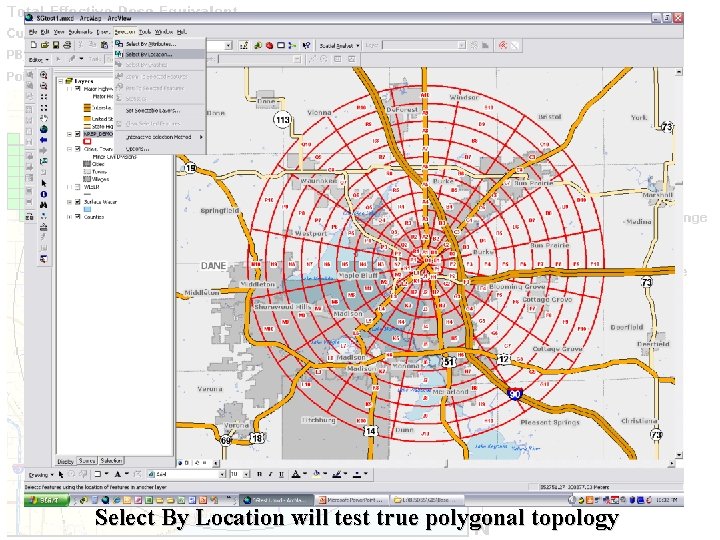
Task: Switch to the Source tab
Action: click(x=87, y=461)
